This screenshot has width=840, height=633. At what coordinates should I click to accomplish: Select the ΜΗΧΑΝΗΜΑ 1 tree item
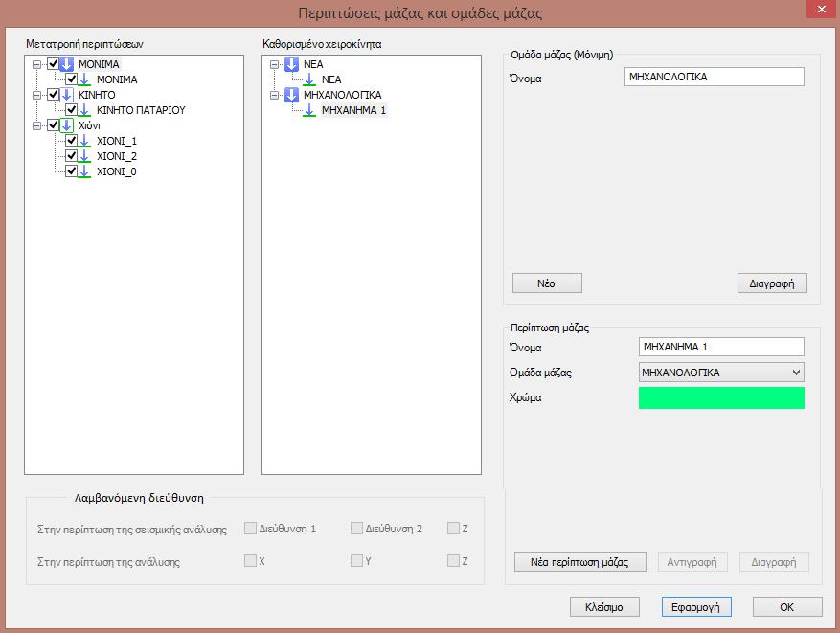pos(353,110)
